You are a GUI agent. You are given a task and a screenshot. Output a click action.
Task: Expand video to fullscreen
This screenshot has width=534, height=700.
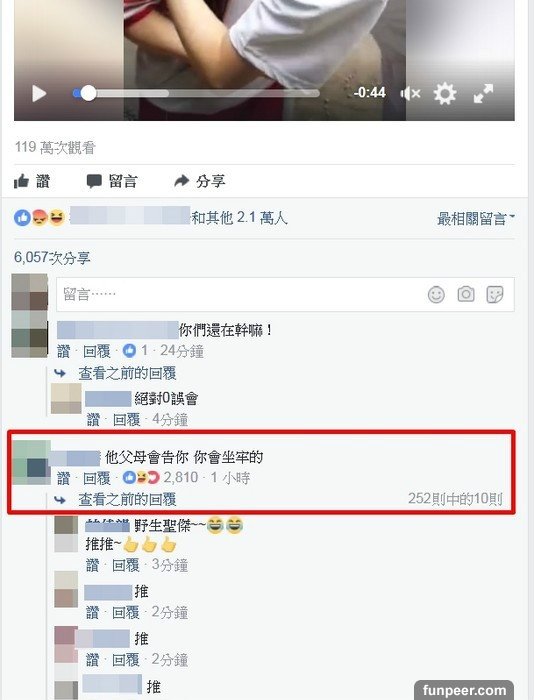pyautogui.click(x=483, y=93)
